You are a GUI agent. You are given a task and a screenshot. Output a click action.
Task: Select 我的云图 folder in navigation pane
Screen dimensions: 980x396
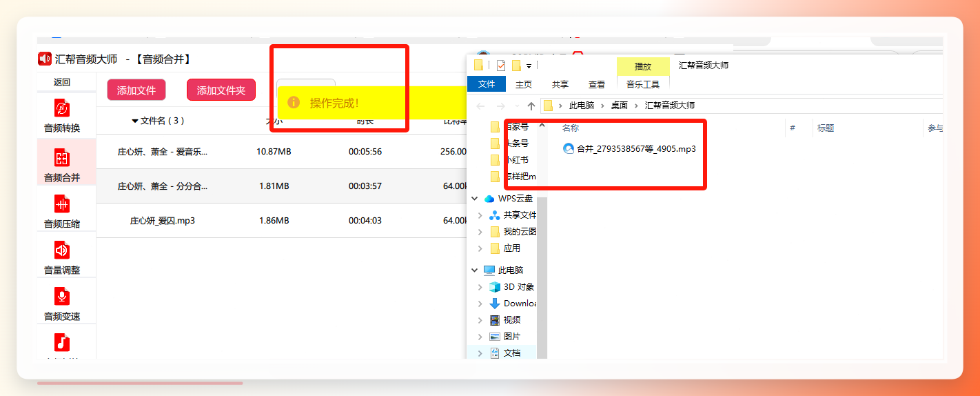pyautogui.click(x=513, y=231)
